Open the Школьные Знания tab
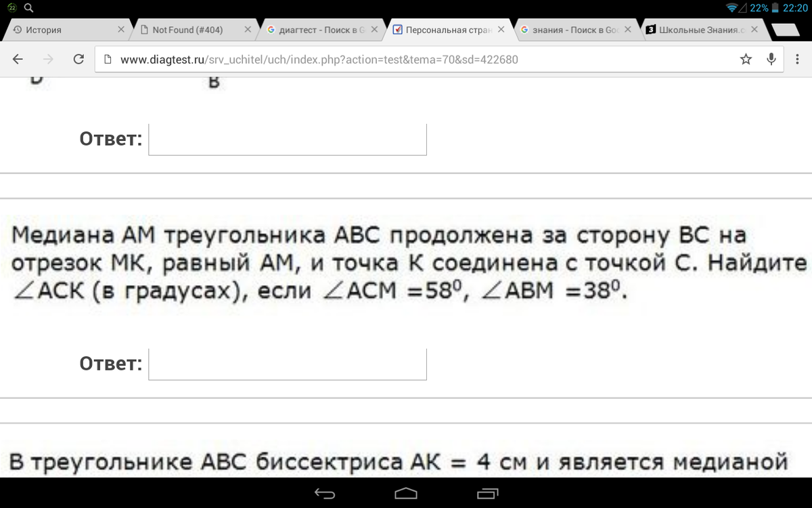The height and width of the screenshot is (508, 812). pyautogui.click(x=697, y=30)
